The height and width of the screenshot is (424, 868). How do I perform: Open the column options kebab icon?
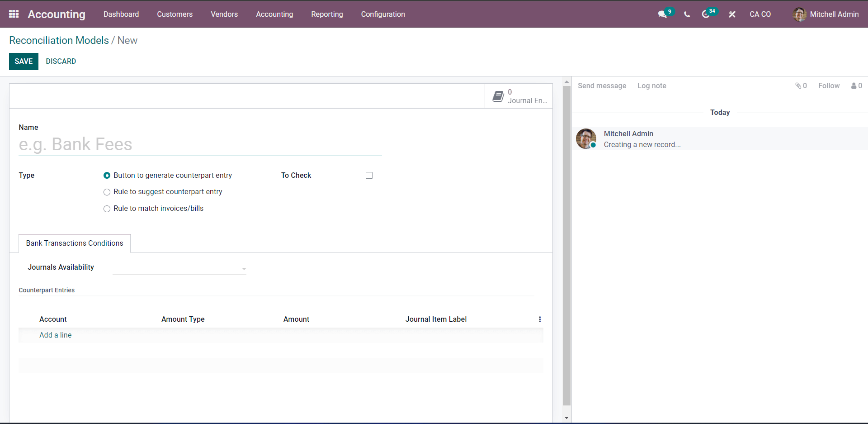[x=540, y=319]
